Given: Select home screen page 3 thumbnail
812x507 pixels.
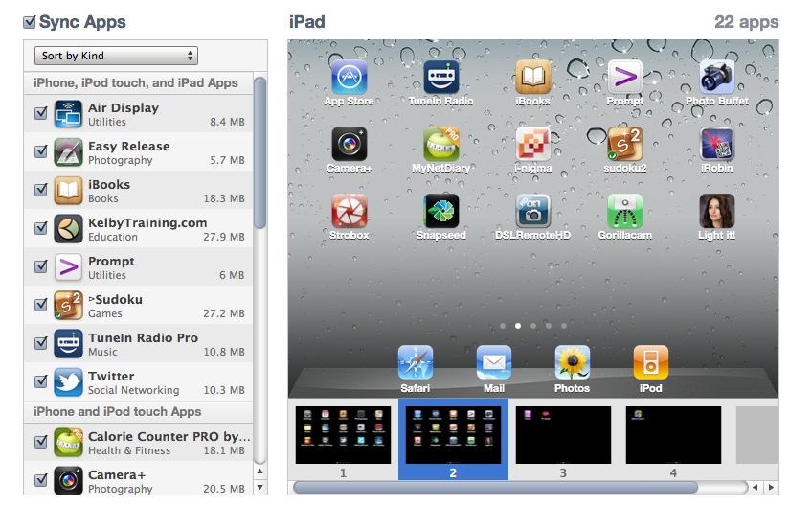Looking at the screenshot, I should (563, 435).
